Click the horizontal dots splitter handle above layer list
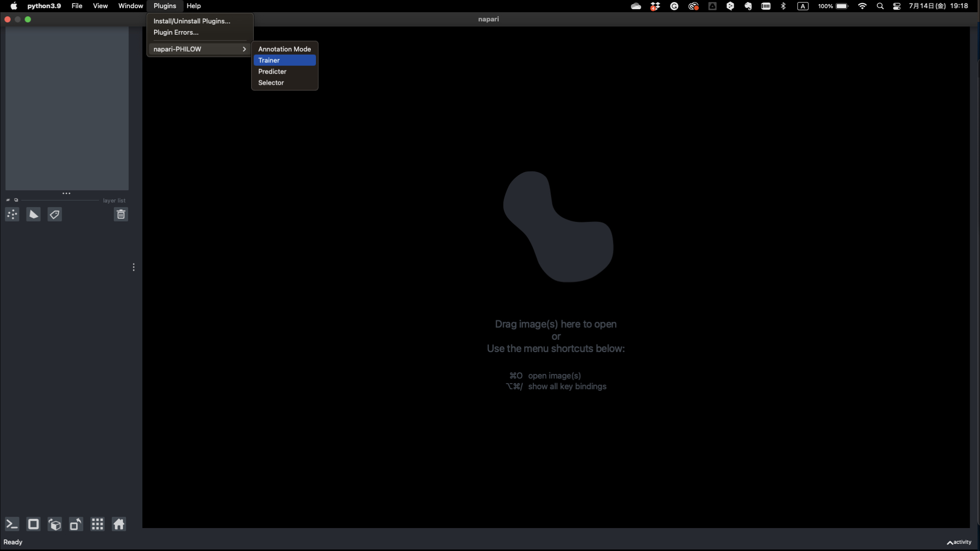980x551 pixels. tap(66, 193)
